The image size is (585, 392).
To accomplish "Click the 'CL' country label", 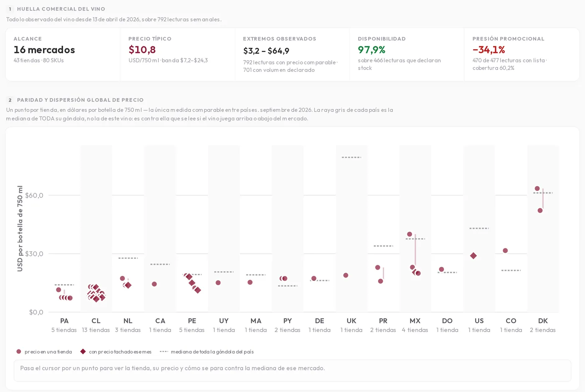I will click(96, 321).
